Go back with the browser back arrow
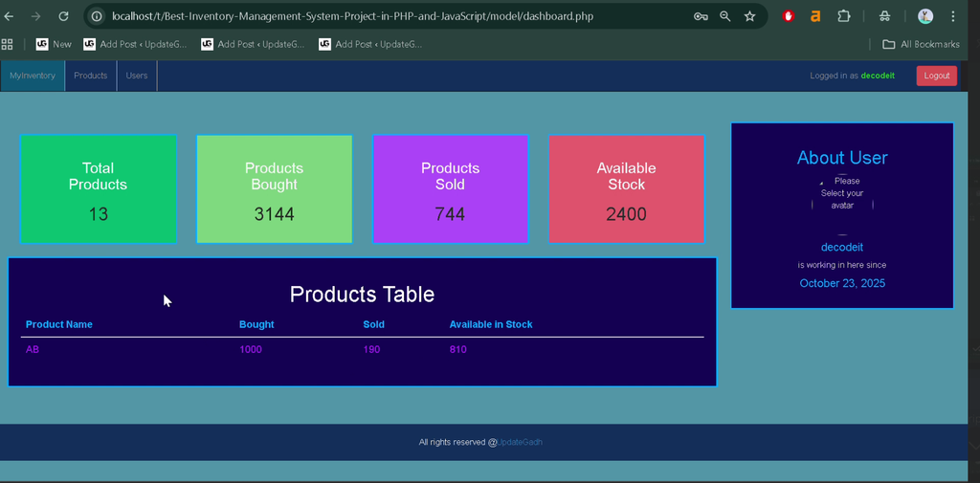980x483 pixels. pyautogui.click(x=9, y=16)
